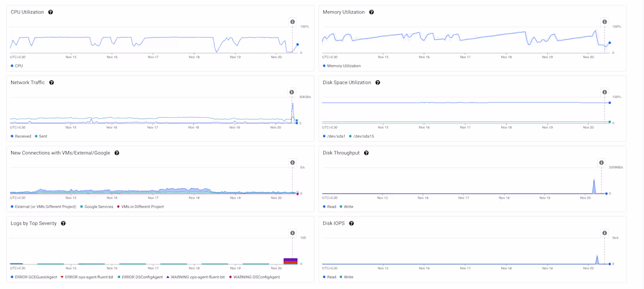This screenshot has width=644, height=289.
Task: Open the Disk IOPS help icon
Action: (351, 223)
